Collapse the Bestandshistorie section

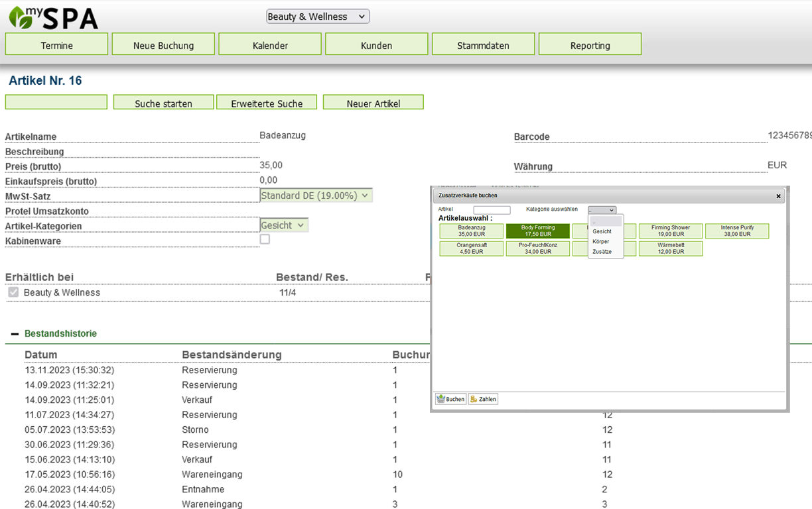click(14, 333)
